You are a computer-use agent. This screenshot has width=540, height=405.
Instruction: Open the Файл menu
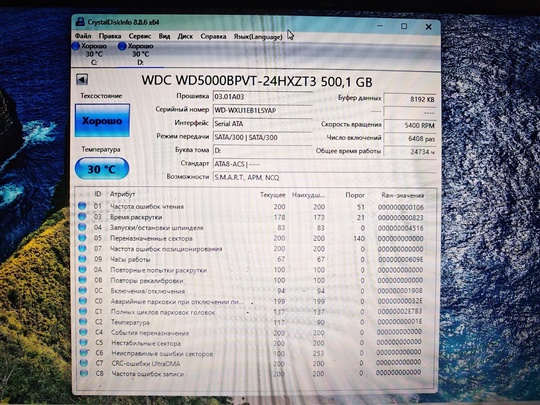pyautogui.click(x=83, y=36)
